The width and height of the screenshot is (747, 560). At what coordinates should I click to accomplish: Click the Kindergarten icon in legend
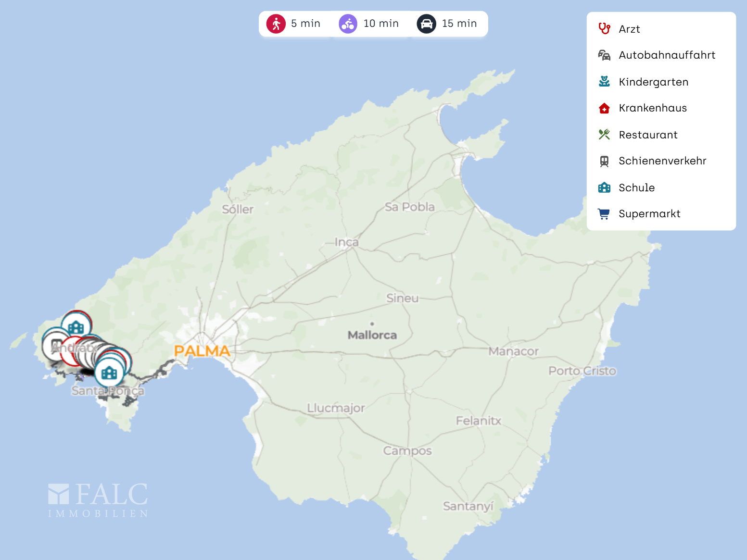604,82
